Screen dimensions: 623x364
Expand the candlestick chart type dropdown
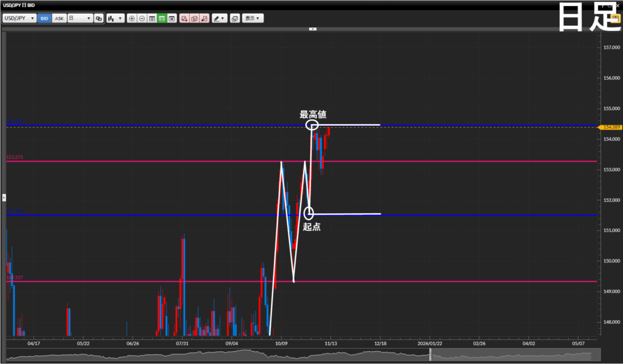point(115,19)
